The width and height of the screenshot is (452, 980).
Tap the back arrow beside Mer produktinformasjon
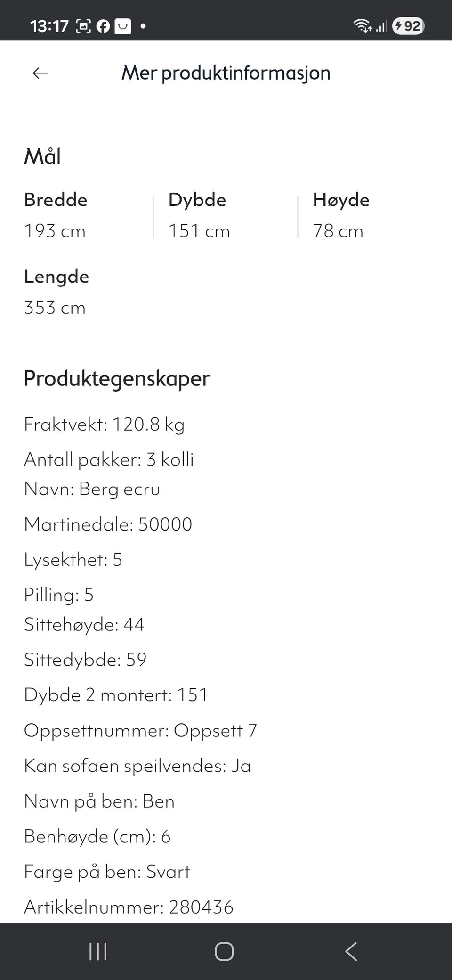40,73
